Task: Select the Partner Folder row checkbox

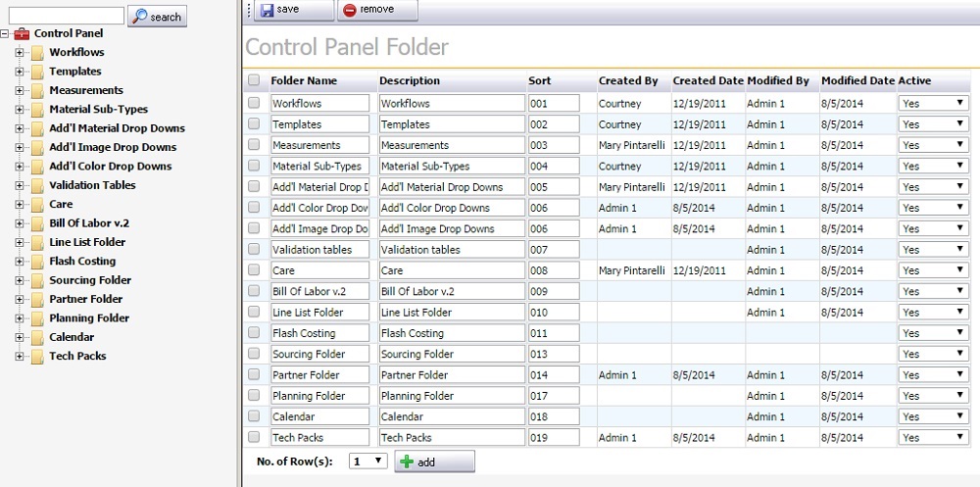Action: (x=255, y=375)
